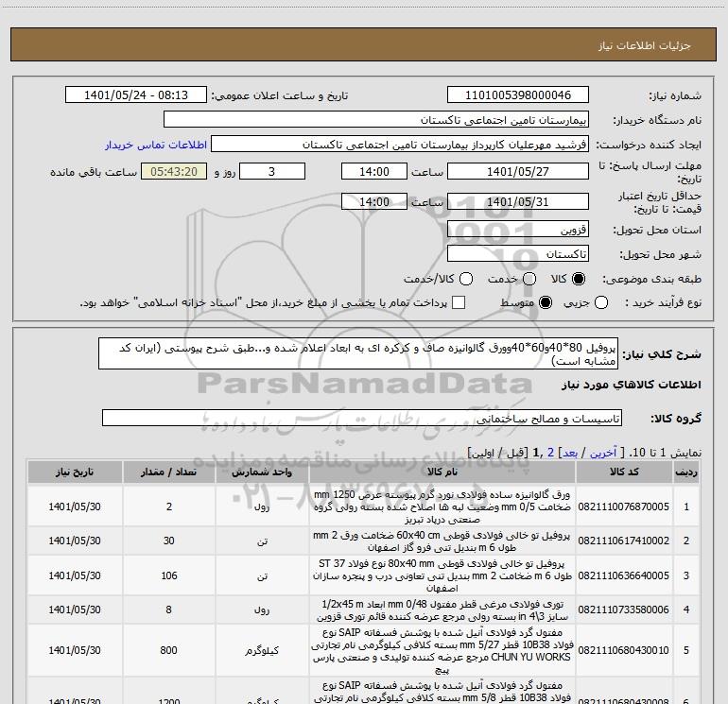Click the واحد شمارش column header
Viewport: 728px width, 704px height.
(x=262, y=472)
